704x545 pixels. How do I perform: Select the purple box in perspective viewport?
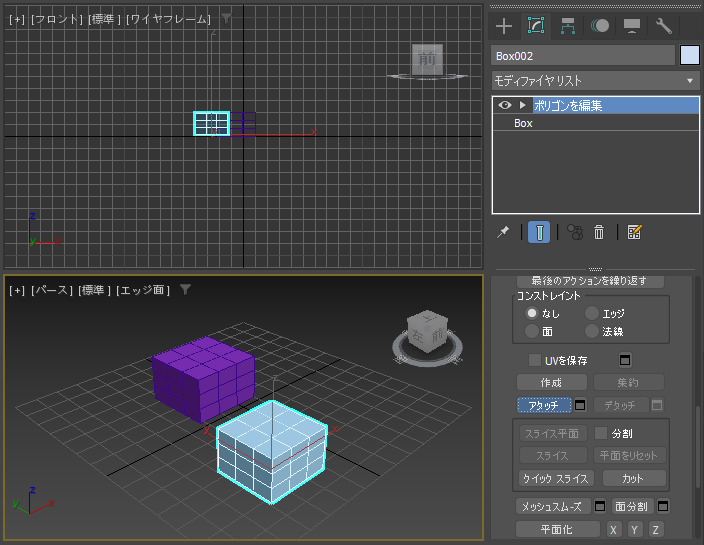coord(203,378)
